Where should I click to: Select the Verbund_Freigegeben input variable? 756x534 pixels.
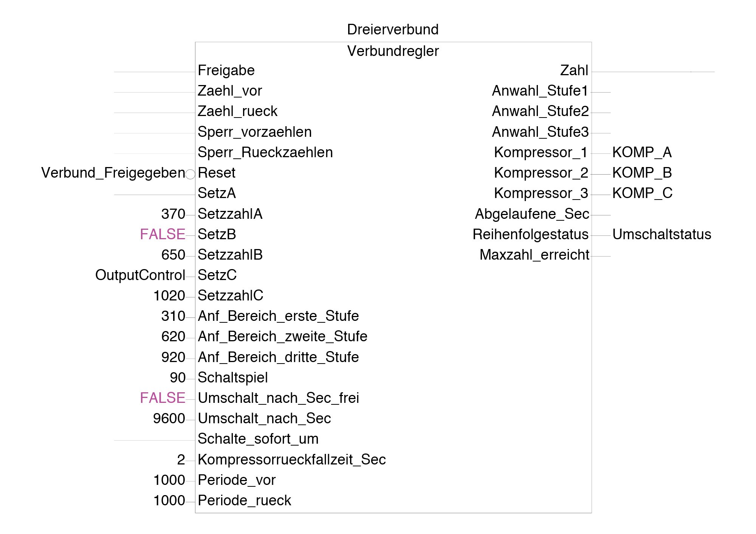click(x=113, y=173)
